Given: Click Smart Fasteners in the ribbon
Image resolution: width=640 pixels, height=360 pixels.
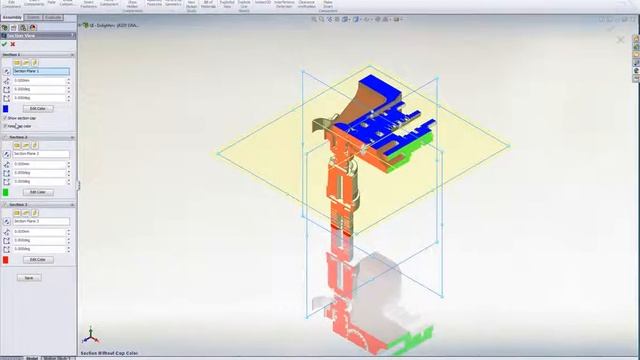Looking at the screenshot, I should [x=89, y=4].
